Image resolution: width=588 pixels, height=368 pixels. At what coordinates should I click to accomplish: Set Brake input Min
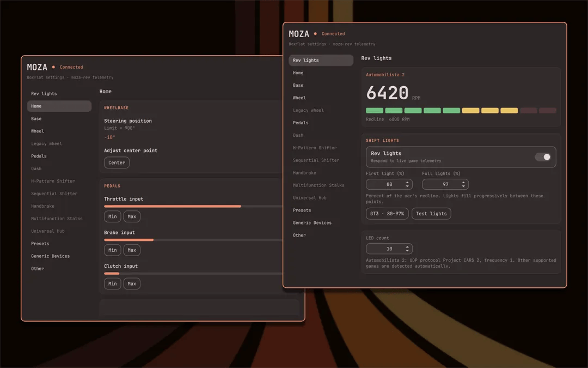tap(113, 250)
